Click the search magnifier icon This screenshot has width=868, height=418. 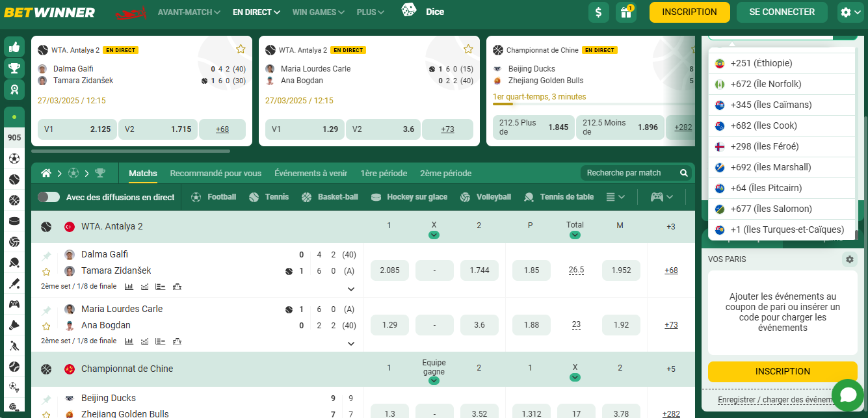(x=684, y=173)
